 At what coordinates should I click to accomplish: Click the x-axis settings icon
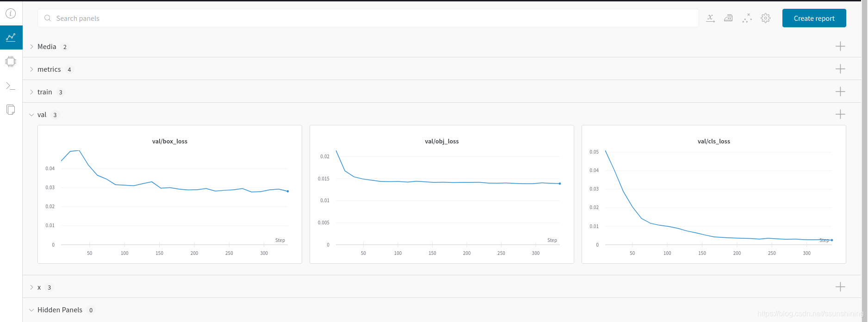click(x=710, y=19)
